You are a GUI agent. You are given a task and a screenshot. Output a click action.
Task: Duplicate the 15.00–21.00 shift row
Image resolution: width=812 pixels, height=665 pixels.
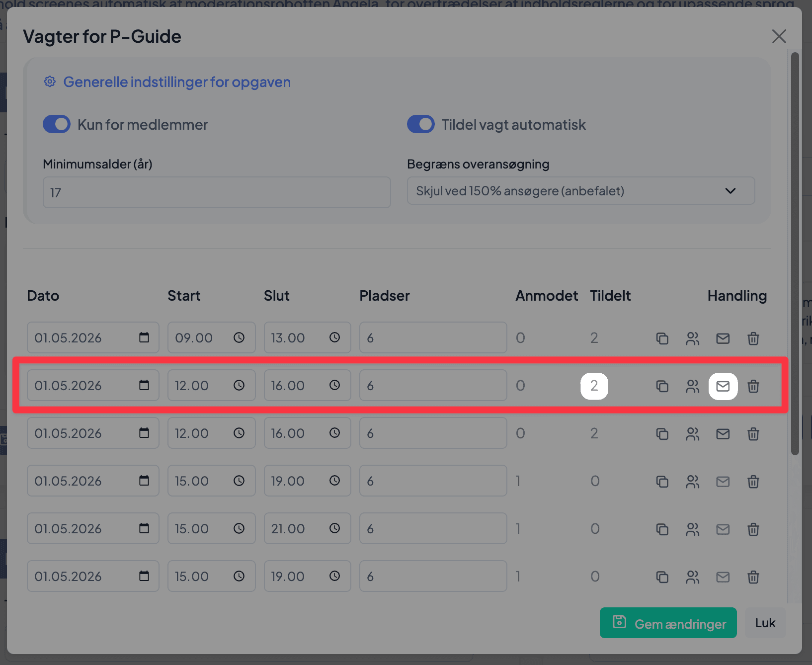662,529
